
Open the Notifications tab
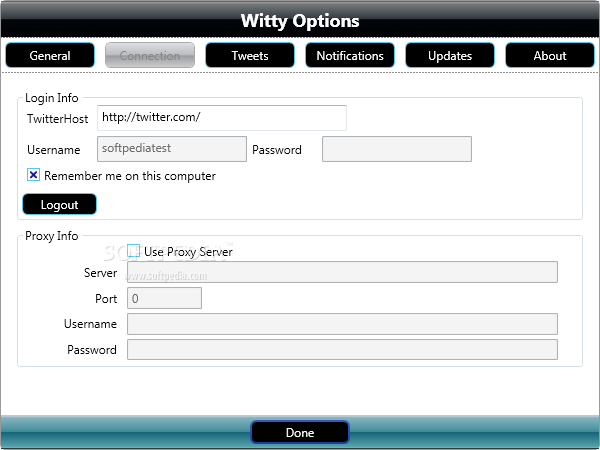[x=350, y=55]
